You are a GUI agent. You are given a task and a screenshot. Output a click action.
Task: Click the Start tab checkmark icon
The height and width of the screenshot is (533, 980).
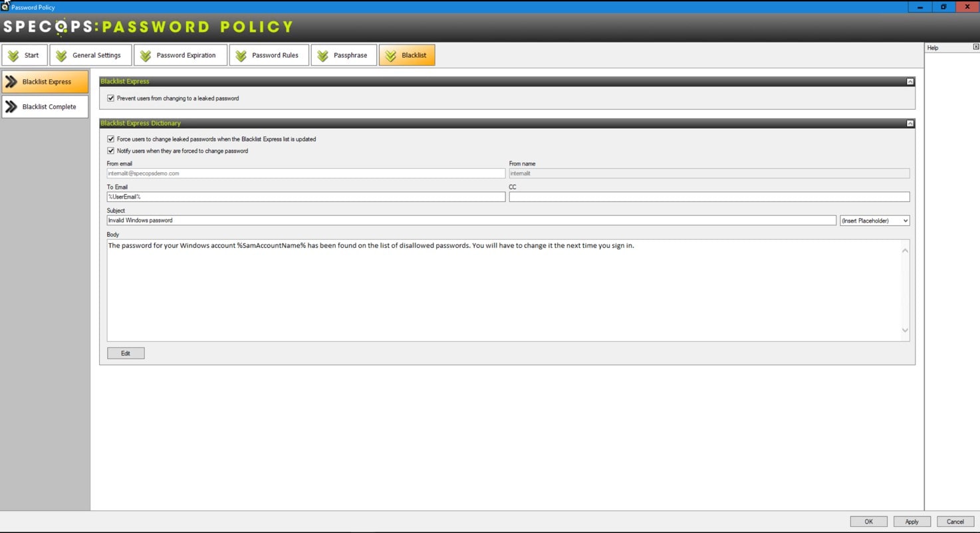[13, 56]
